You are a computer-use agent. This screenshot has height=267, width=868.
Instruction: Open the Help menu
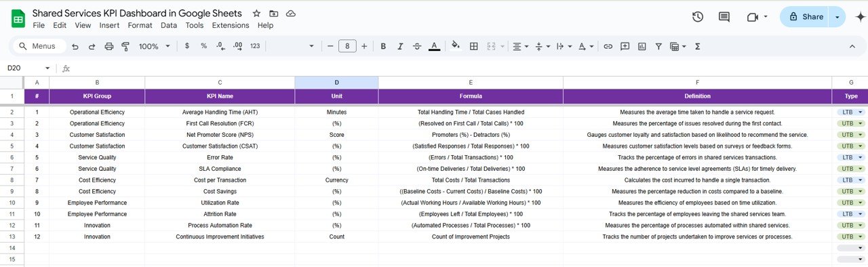265,25
